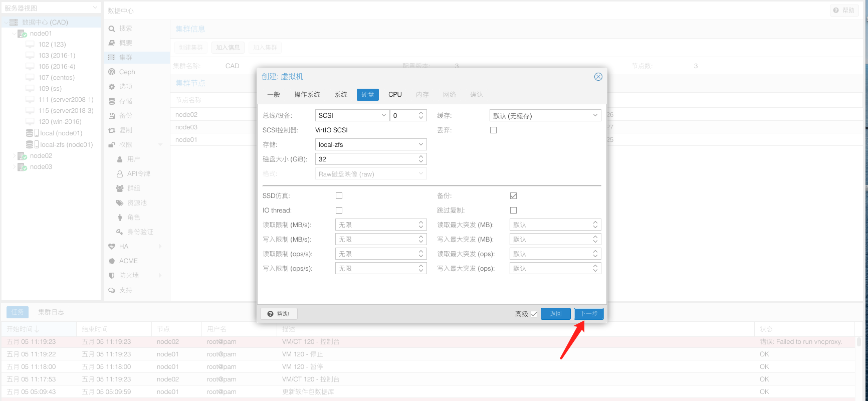Click the 权限 unlock icon
The height and width of the screenshot is (401, 868).
112,145
